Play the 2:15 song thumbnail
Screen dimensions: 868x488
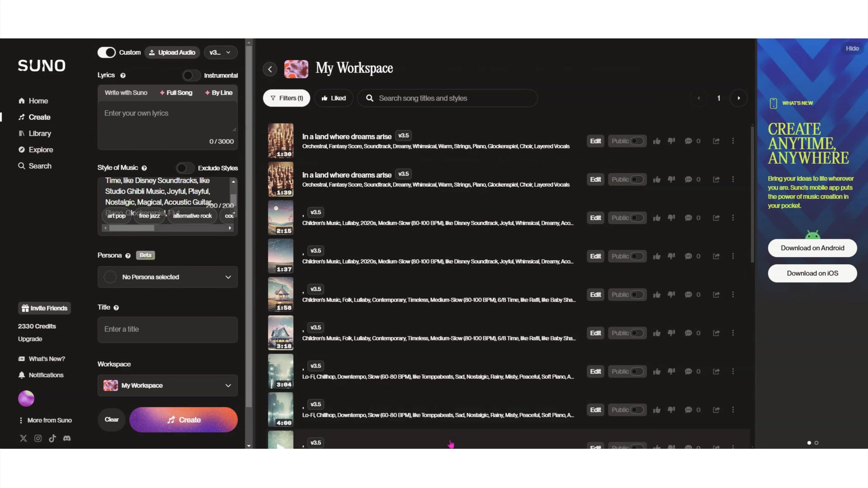(x=281, y=218)
